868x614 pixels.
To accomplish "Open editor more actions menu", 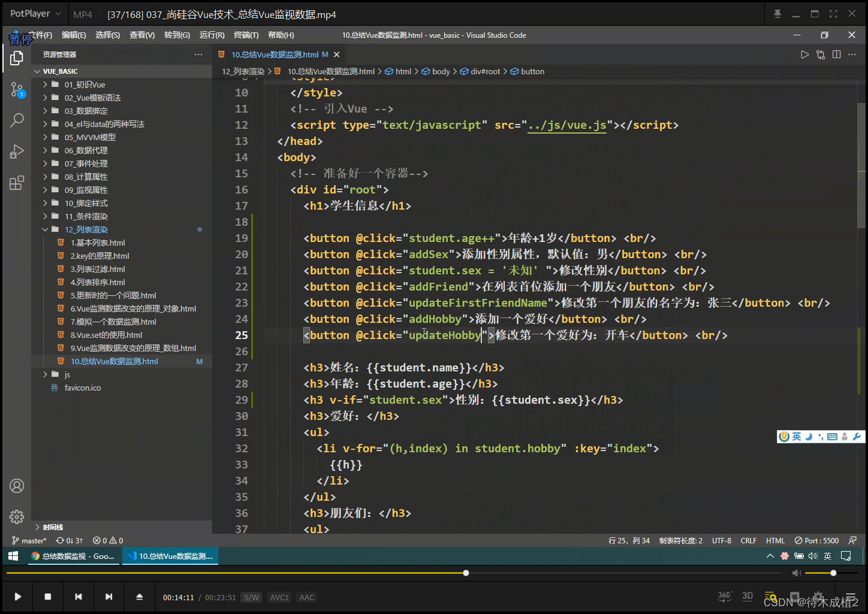I will pos(852,55).
